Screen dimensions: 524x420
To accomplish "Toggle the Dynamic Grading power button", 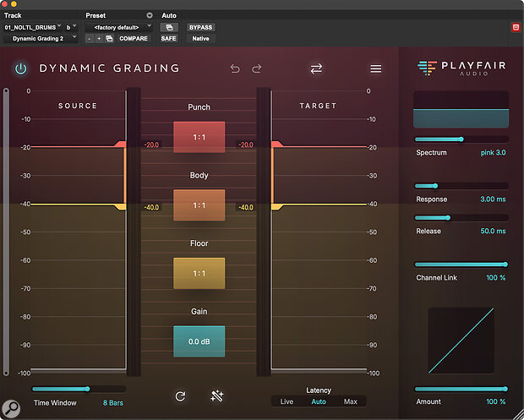I will pyautogui.click(x=21, y=68).
